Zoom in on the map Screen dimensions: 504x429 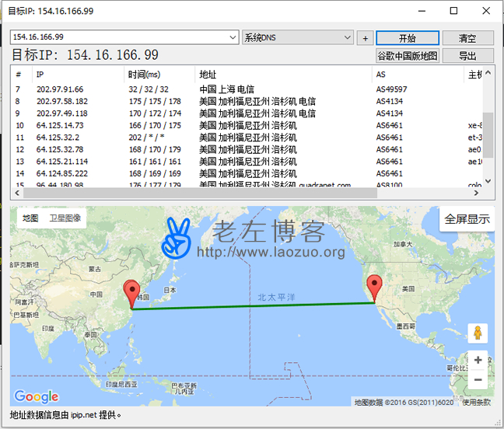click(478, 361)
